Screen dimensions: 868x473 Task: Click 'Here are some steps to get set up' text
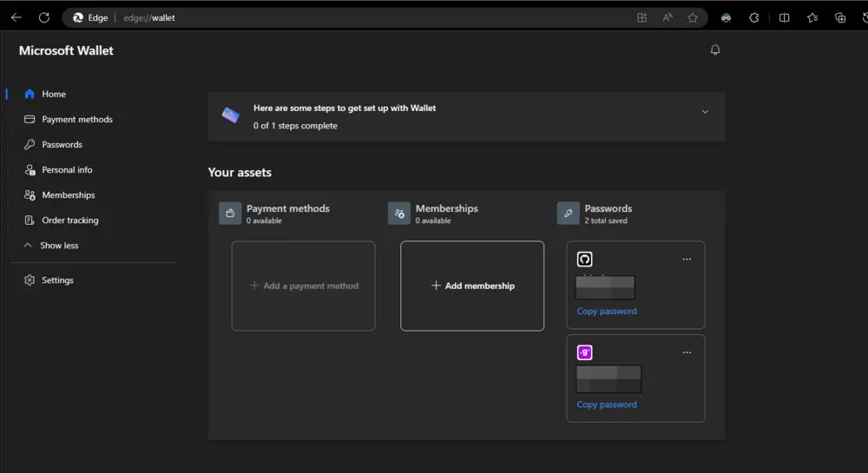coord(345,108)
